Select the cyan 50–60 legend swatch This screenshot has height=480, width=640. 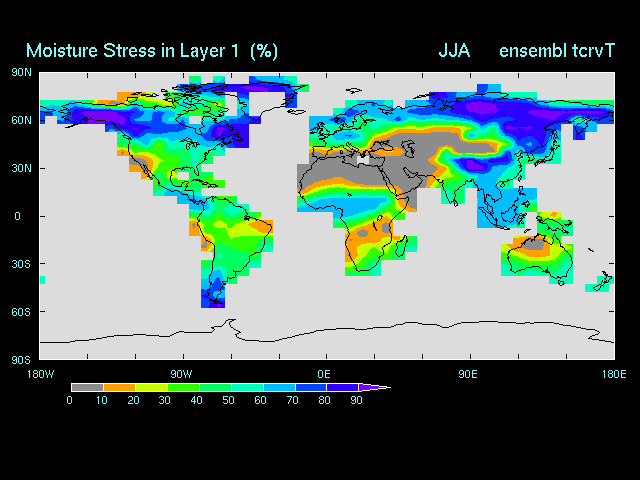pyautogui.click(x=246, y=387)
